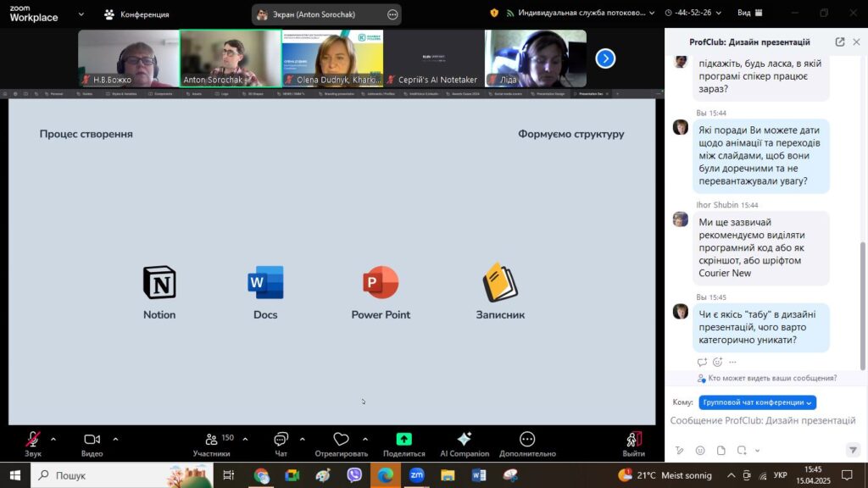Viewport: 868px width, 488px height.
Task: Start video with the Видео button
Action: (x=92, y=444)
